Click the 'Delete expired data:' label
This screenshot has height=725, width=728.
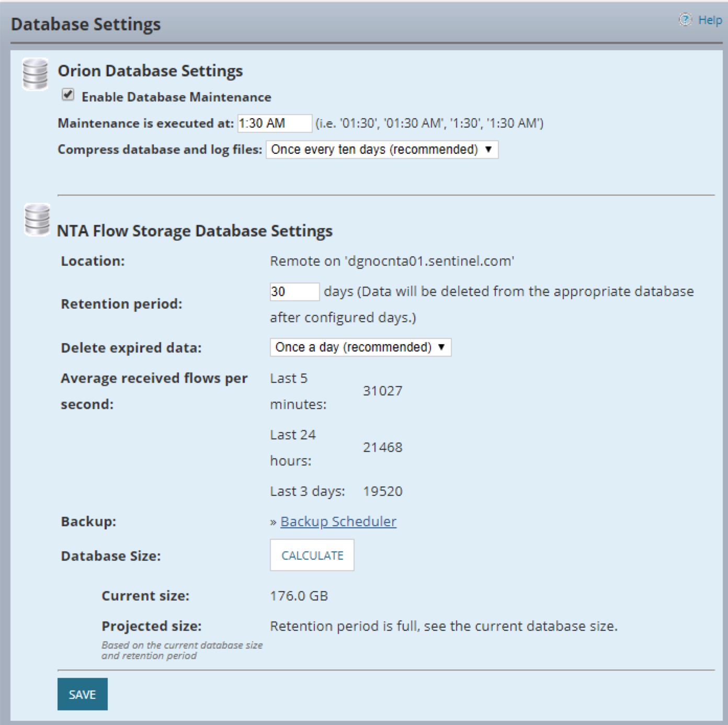tap(131, 348)
